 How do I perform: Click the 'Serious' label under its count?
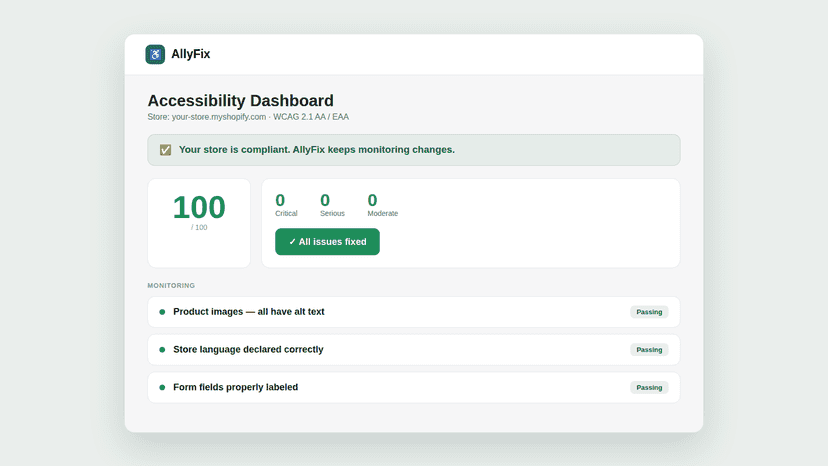pyautogui.click(x=332, y=213)
